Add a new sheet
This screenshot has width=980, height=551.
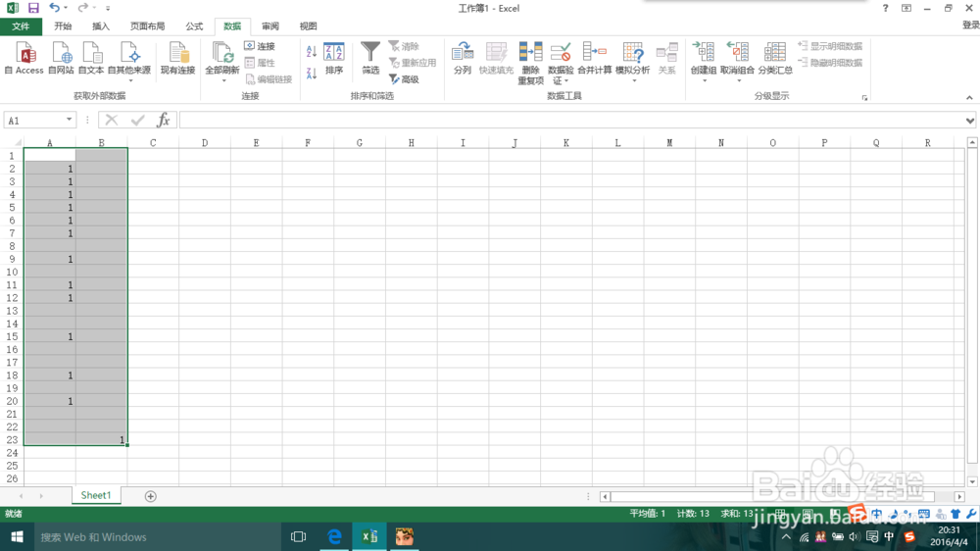pyautogui.click(x=150, y=496)
